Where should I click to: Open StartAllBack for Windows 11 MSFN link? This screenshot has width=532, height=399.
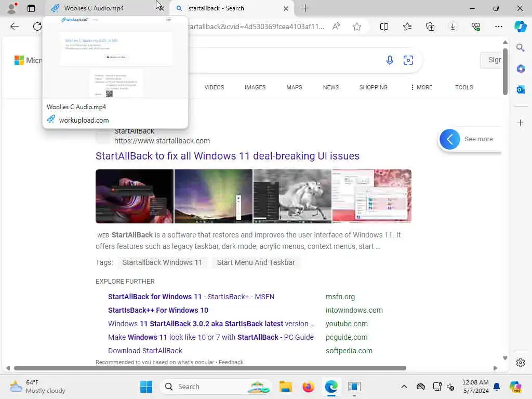click(x=191, y=297)
